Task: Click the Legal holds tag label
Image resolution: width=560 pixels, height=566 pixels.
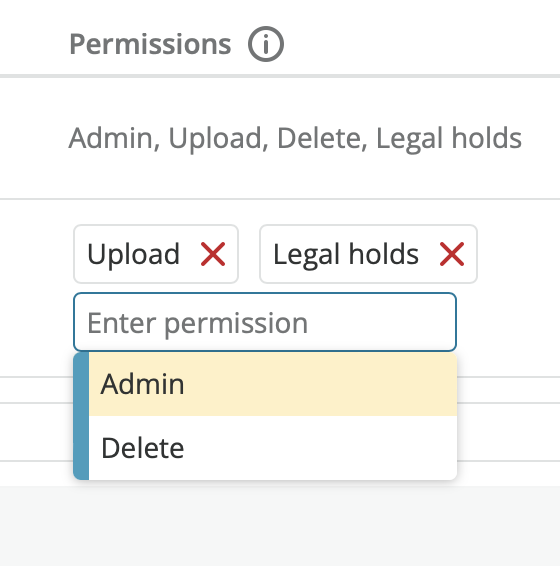Action: pyautogui.click(x=346, y=254)
